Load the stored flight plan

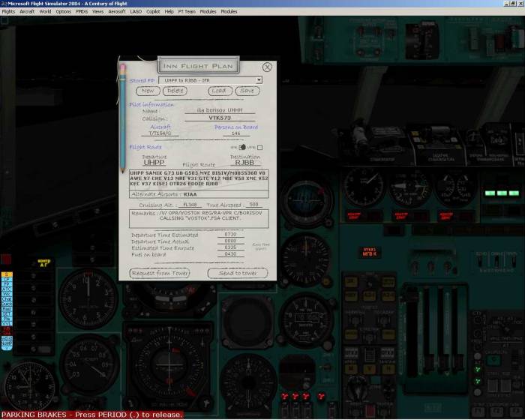(218, 91)
